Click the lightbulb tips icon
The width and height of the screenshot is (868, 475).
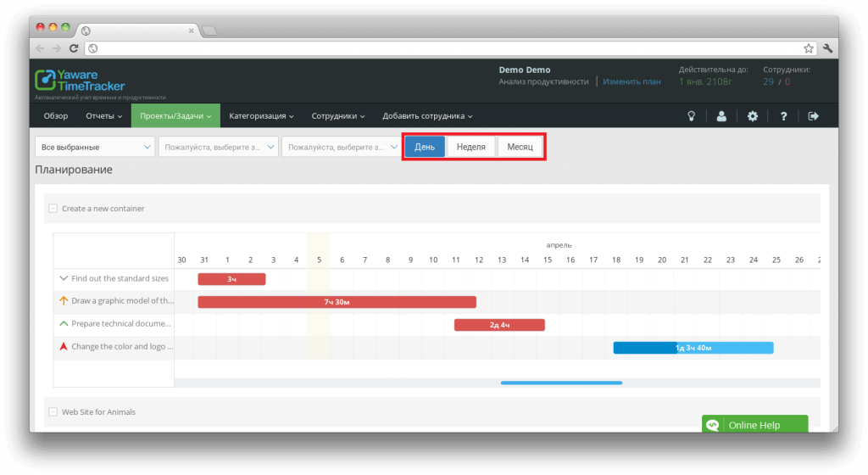(691, 116)
